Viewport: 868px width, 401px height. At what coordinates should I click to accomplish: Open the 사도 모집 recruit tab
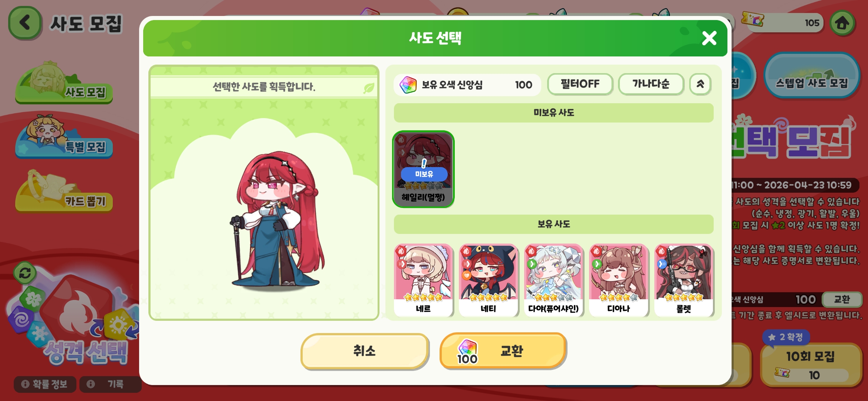pyautogui.click(x=64, y=84)
